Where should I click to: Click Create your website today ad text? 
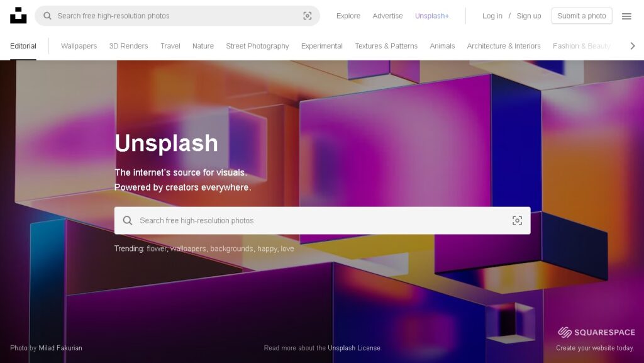[595, 348]
